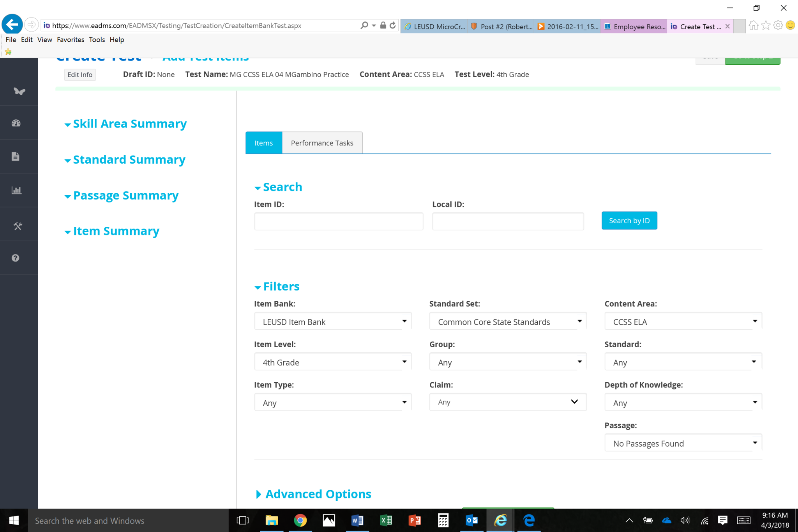Click the Search by ID button
The image size is (798, 532).
(629, 221)
